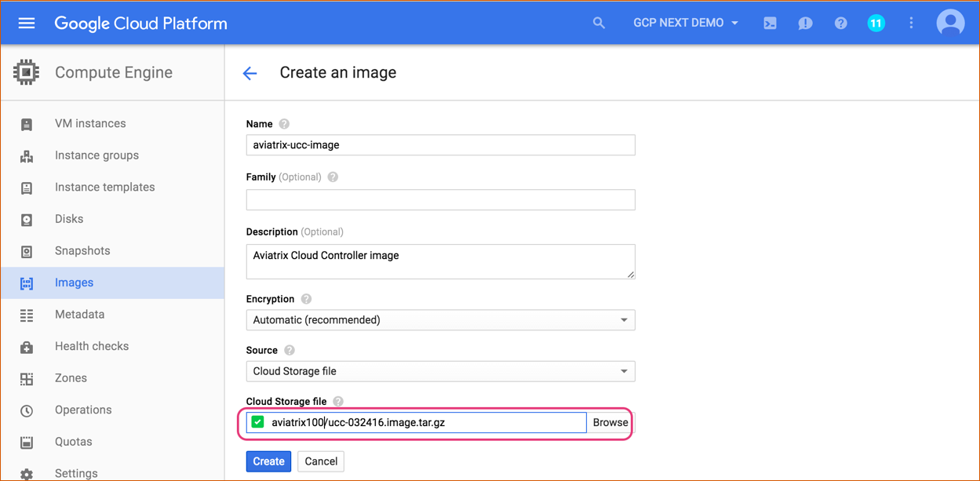Activate the Cloud Shell terminal icon

(x=770, y=23)
